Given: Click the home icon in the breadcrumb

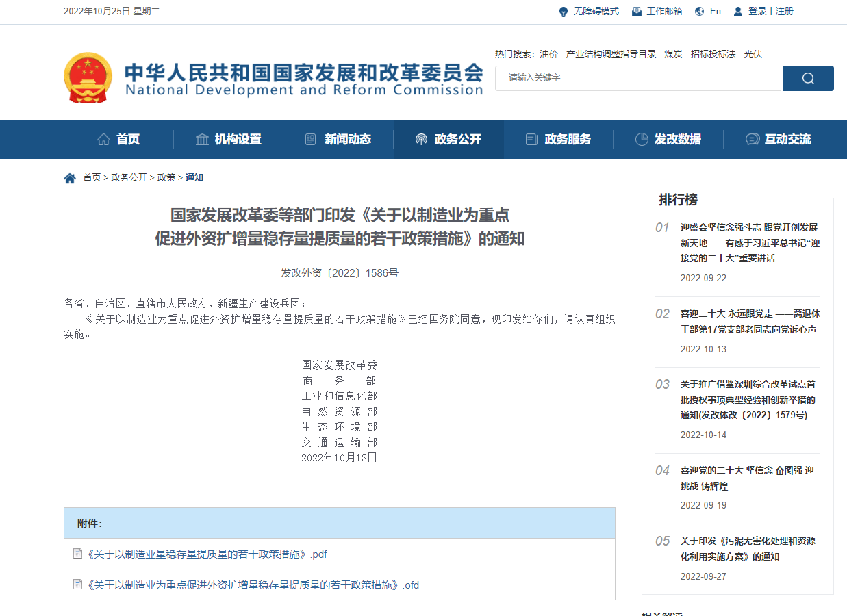Looking at the screenshot, I should pos(70,177).
